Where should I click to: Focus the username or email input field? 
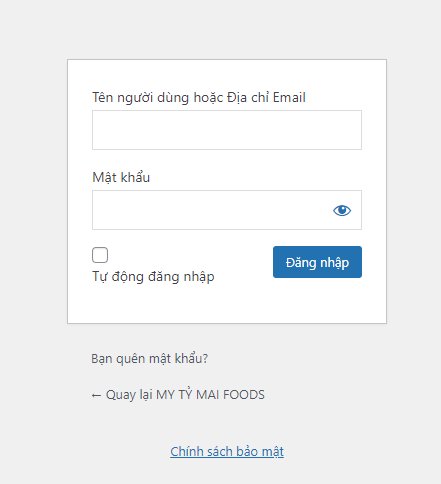pos(227,130)
